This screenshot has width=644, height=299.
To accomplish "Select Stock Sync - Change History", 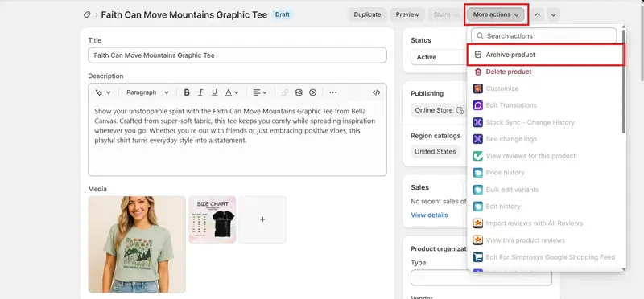I will click(546, 122).
